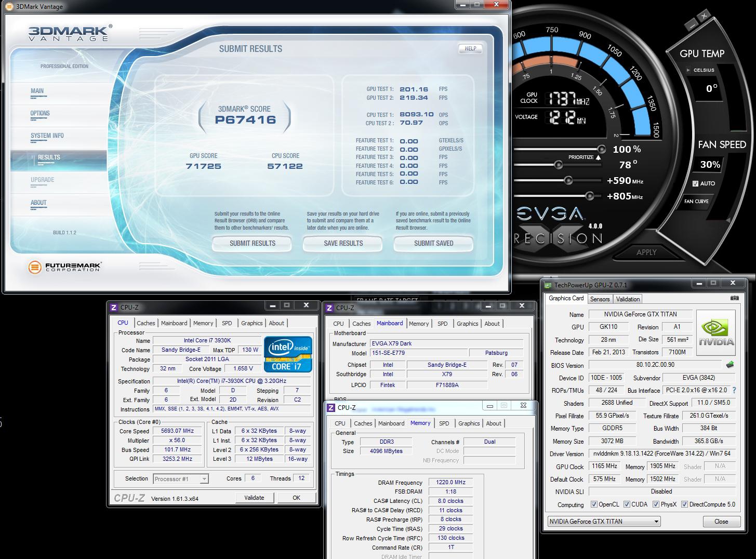Click the Core Voltage value 1.658 V
This screenshot has height=559, width=756.
pyautogui.click(x=243, y=369)
